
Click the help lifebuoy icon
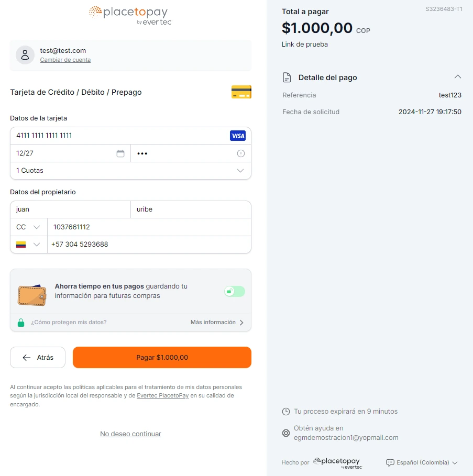[286, 433]
